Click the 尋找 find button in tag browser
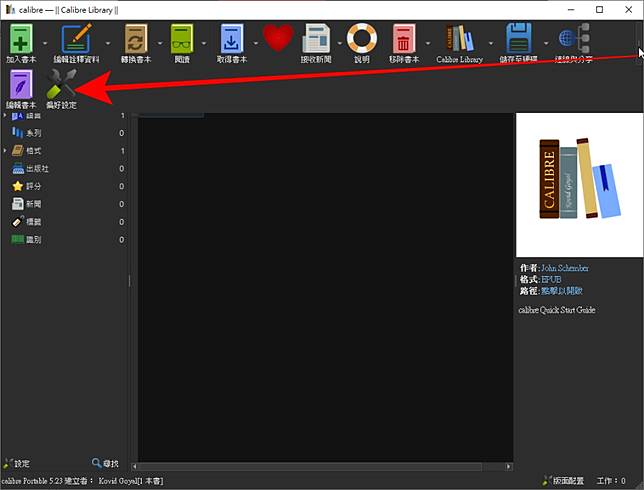This screenshot has width=644, height=490. (x=105, y=463)
